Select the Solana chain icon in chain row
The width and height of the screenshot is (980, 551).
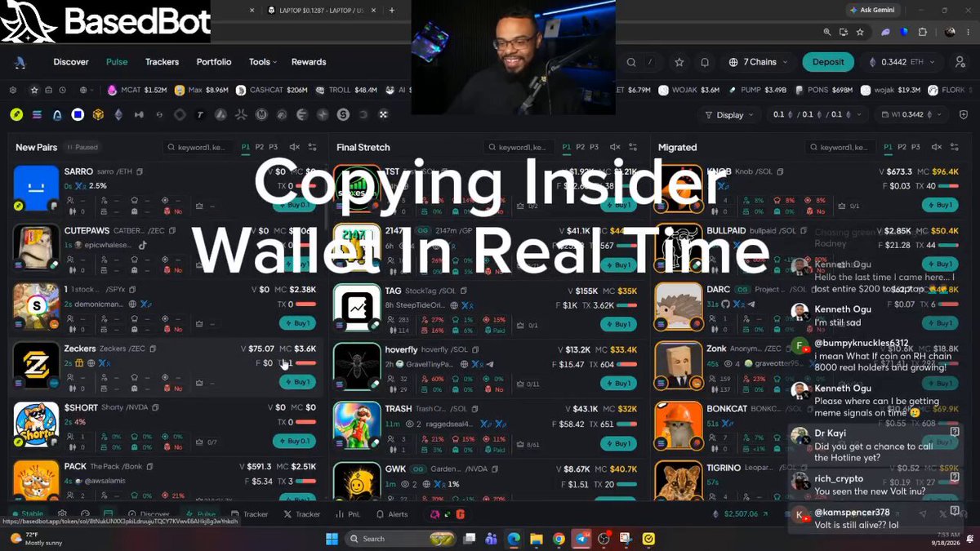37,115
